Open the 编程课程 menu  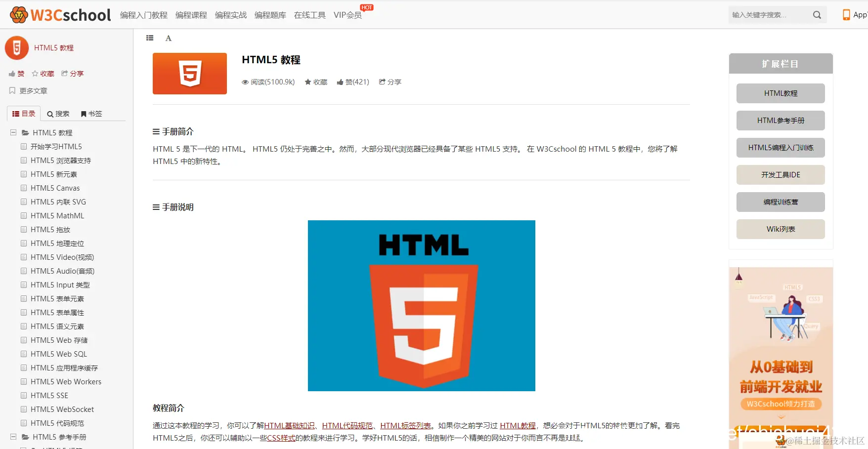[x=191, y=15]
